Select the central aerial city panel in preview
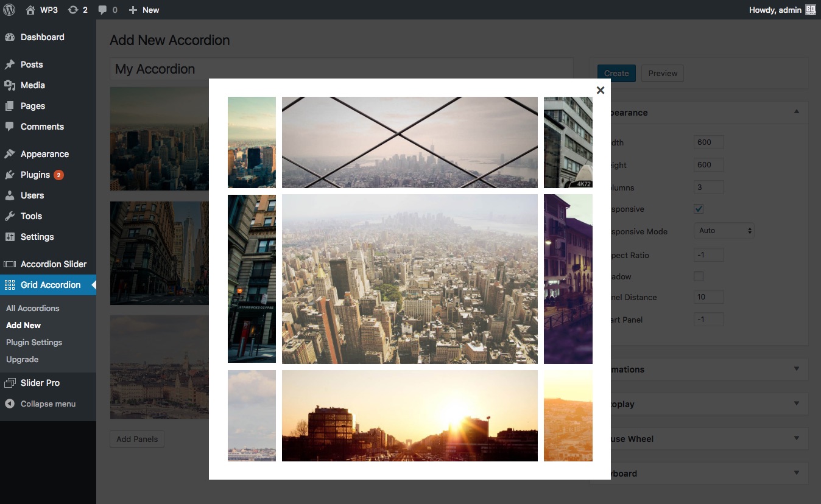Viewport: 821px width, 504px height. tap(410, 279)
